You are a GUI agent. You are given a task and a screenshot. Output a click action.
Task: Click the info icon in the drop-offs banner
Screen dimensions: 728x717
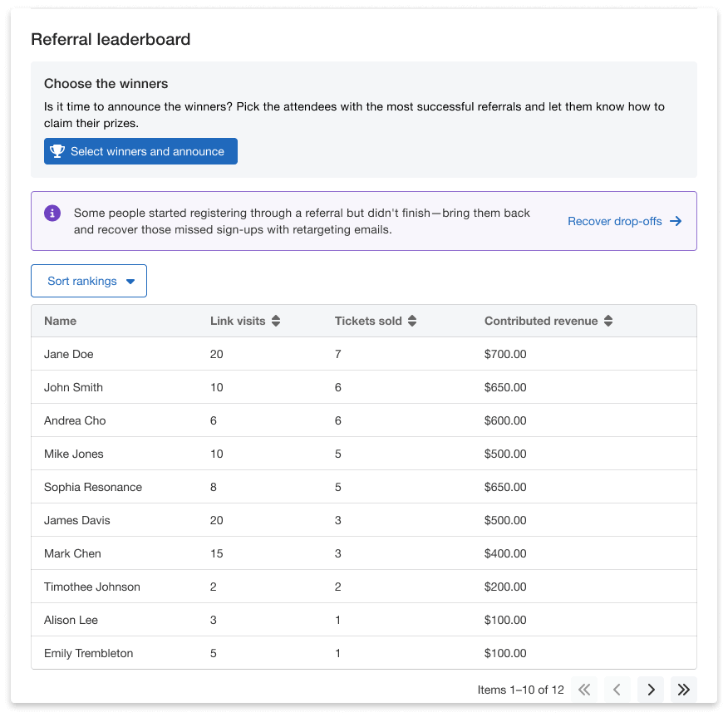click(x=52, y=213)
